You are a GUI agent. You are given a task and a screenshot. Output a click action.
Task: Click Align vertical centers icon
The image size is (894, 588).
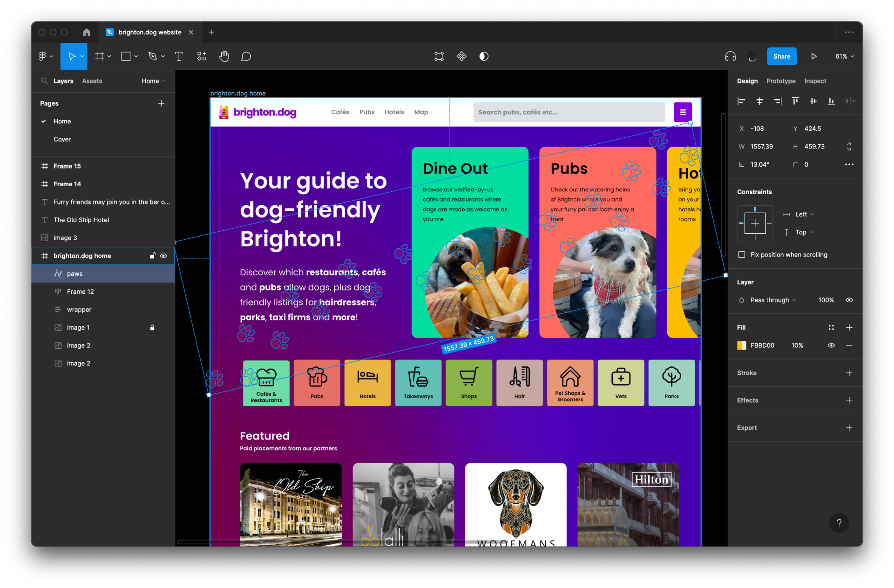(x=813, y=101)
